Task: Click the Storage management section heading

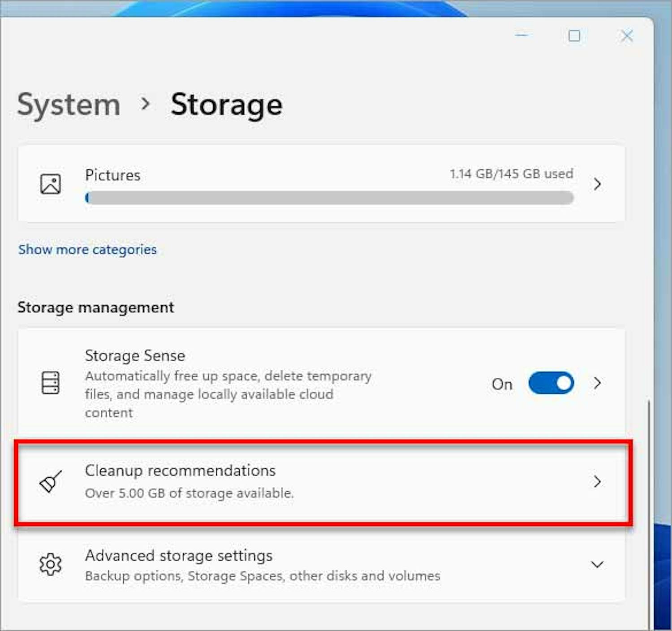Action: point(95,307)
